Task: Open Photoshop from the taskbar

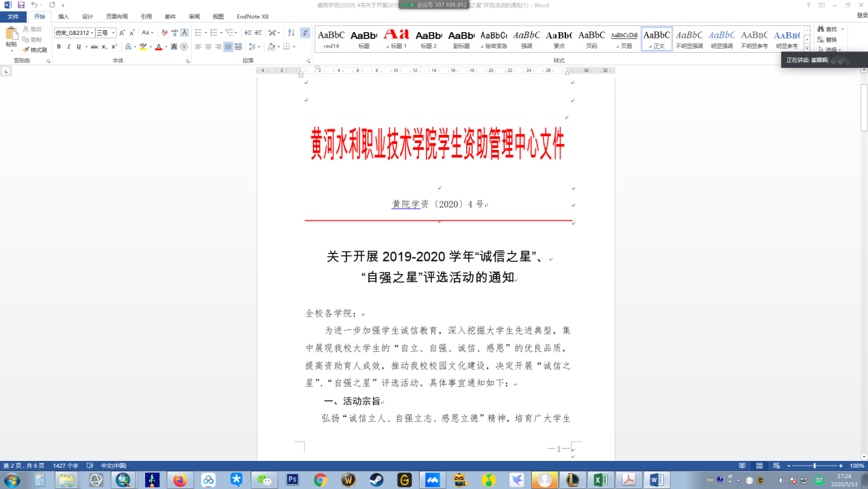Action: pos(292,480)
